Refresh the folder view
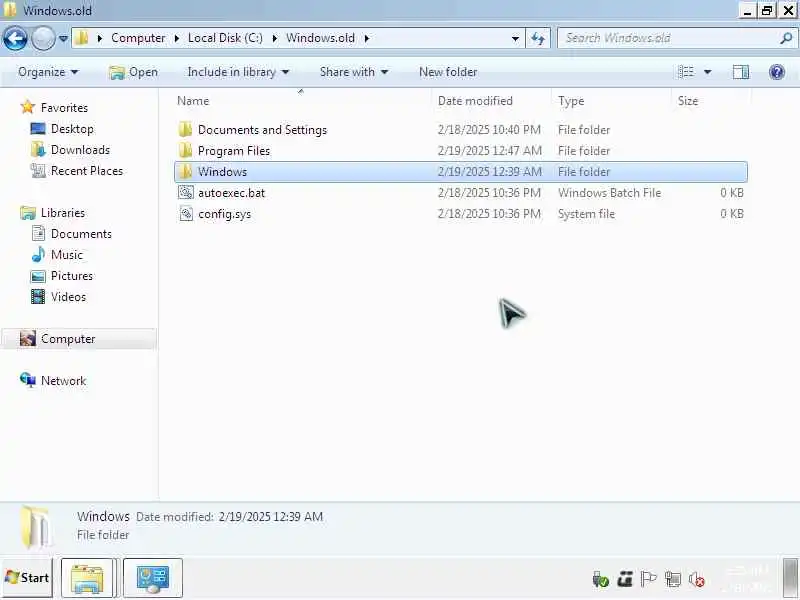 point(538,38)
